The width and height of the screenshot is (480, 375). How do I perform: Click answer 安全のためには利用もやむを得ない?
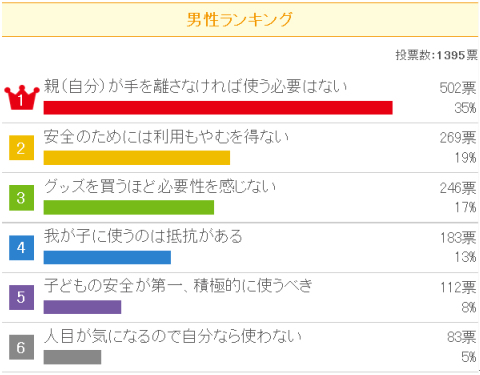[166, 136]
